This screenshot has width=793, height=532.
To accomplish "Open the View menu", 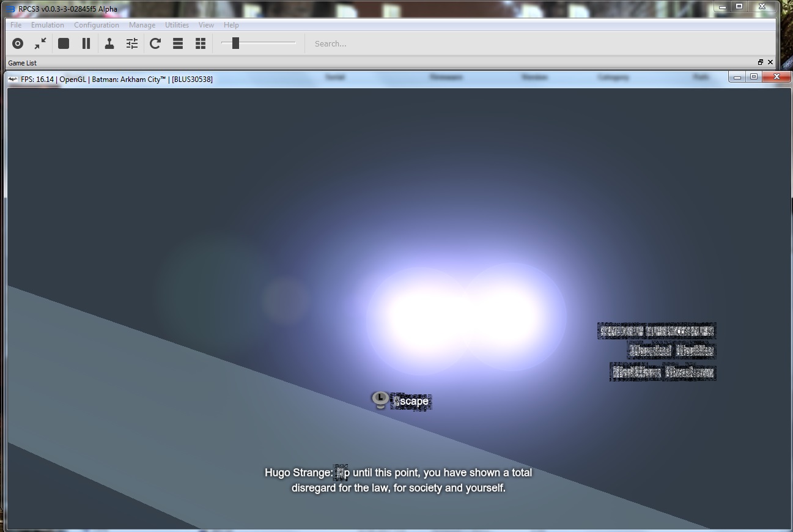I will pyautogui.click(x=206, y=25).
